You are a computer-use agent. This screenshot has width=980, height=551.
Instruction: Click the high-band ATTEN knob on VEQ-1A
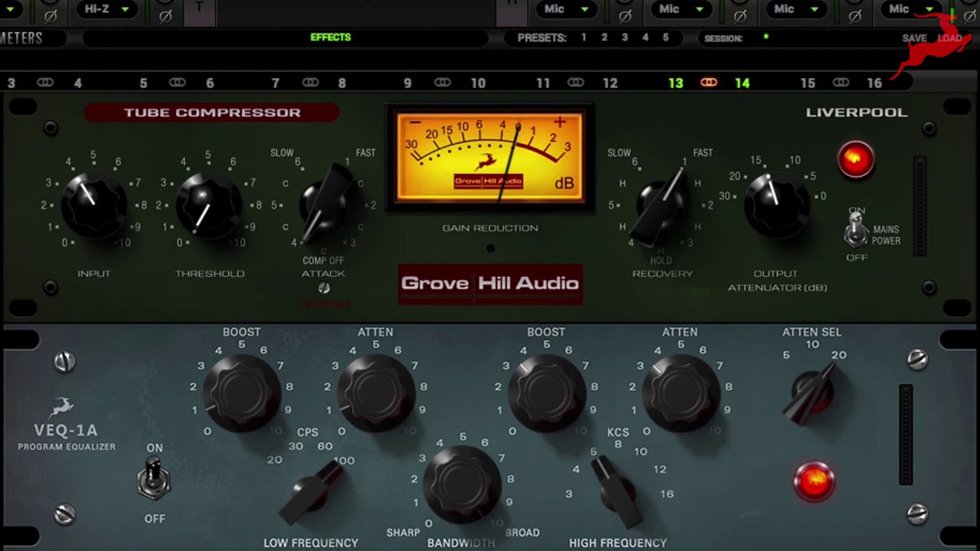[681, 393]
